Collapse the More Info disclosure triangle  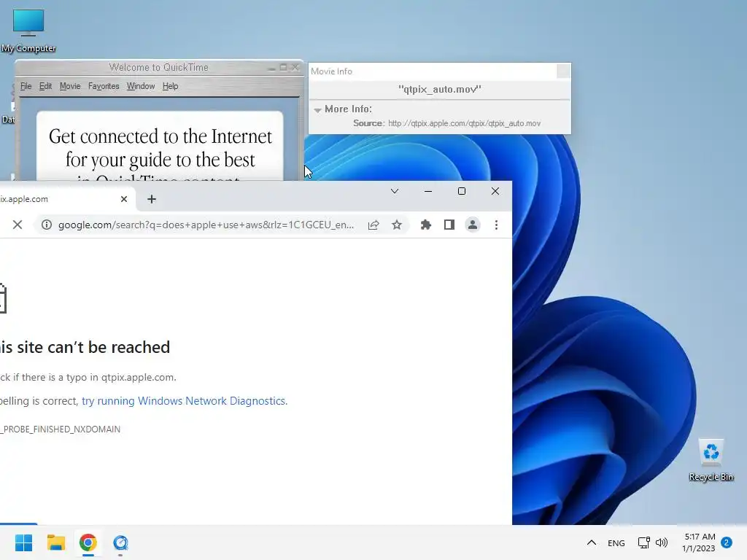click(317, 110)
